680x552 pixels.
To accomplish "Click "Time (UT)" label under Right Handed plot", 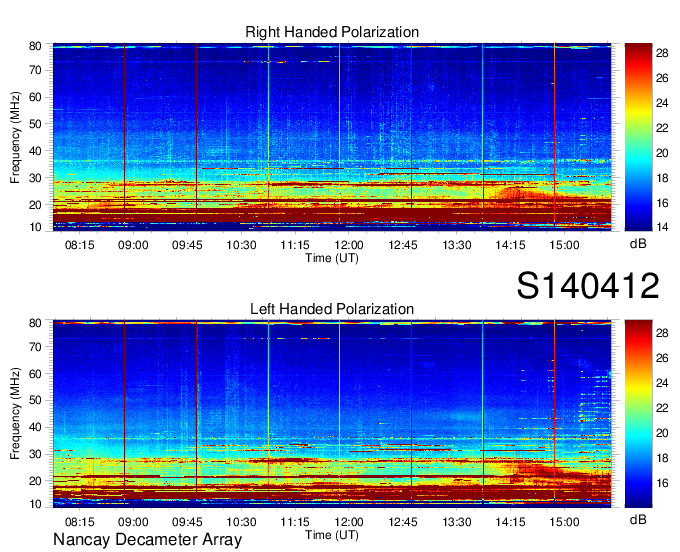I will (x=332, y=258).
